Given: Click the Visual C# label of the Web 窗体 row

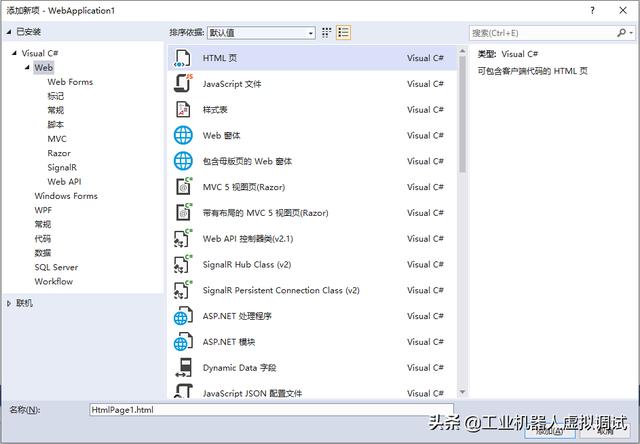Looking at the screenshot, I should coord(425,135).
